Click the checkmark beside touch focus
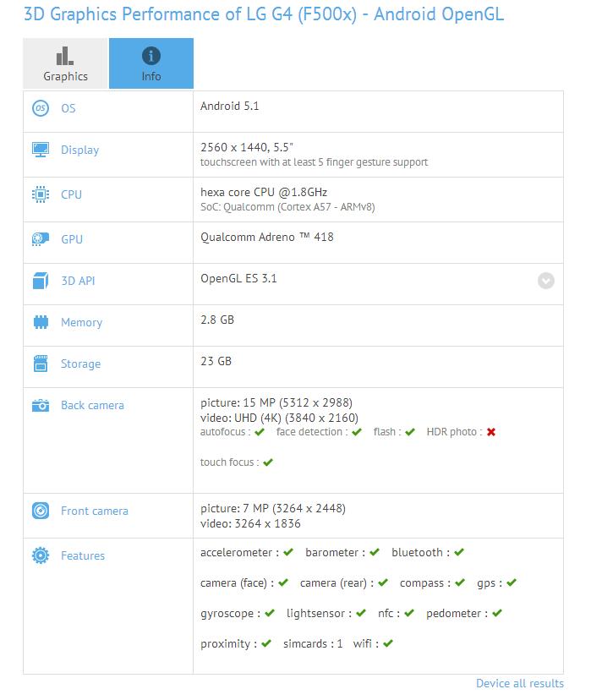591x700 pixels. tap(268, 462)
